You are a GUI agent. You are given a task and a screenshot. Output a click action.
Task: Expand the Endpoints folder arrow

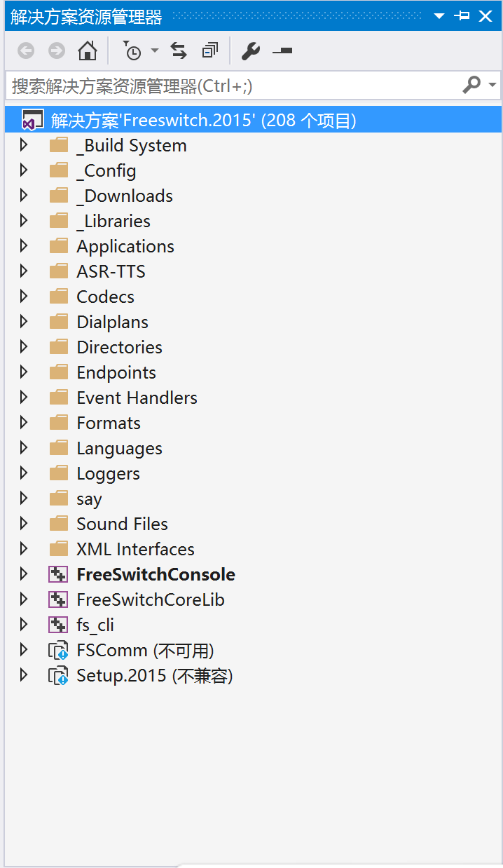24,372
